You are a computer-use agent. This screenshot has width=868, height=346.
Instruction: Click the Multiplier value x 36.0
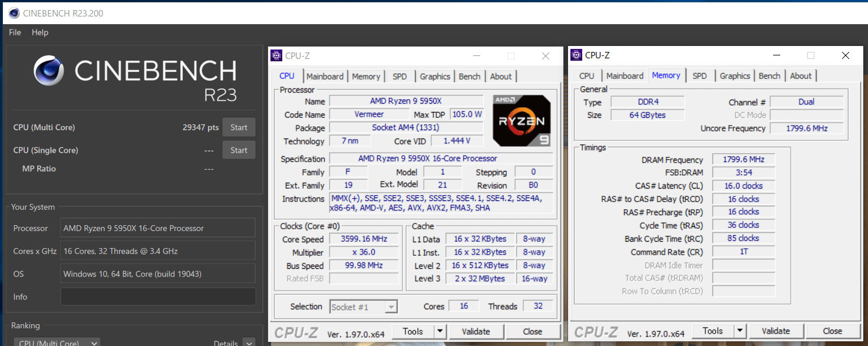364,252
